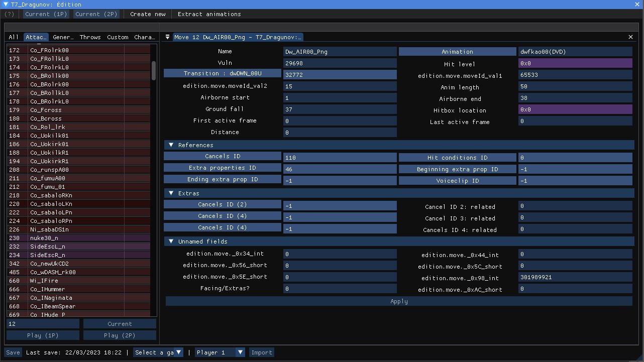Select Current (1P) in the menu bar
644x362 pixels.
point(46,14)
